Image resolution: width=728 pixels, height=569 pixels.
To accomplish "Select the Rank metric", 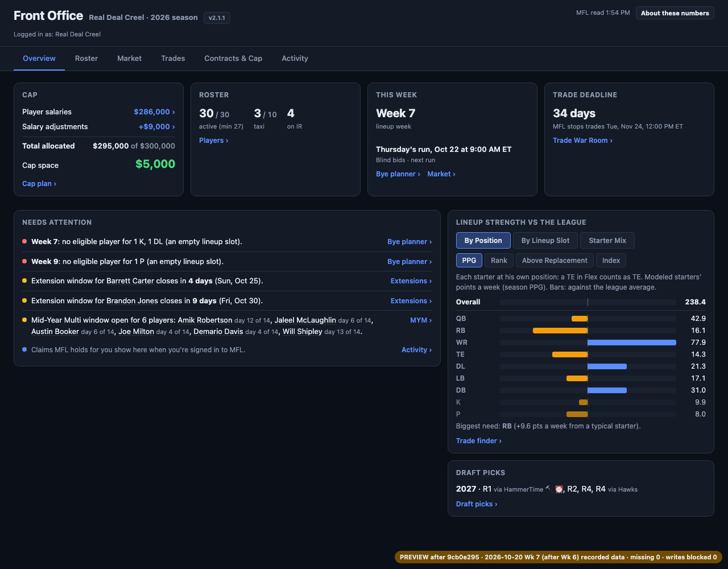I will point(499,261).
